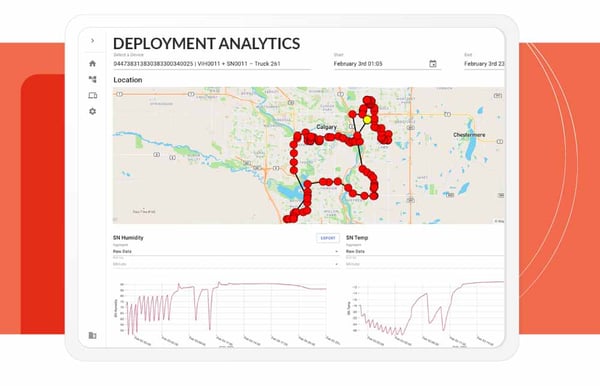The width and height of the screenshot is (600, 386).
Task: Click the SN Humidity line chart plot
Action: point(226,308)
